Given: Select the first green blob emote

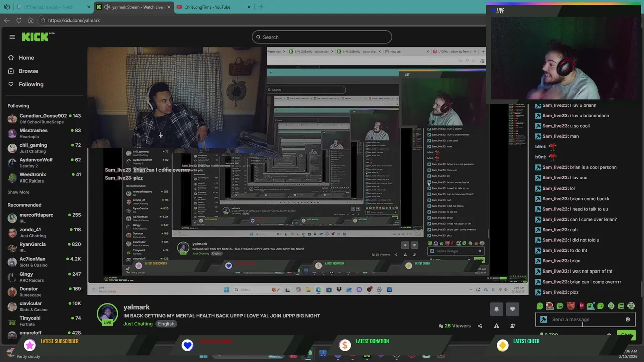Looking at the screenshot, I should coord(540,306).
